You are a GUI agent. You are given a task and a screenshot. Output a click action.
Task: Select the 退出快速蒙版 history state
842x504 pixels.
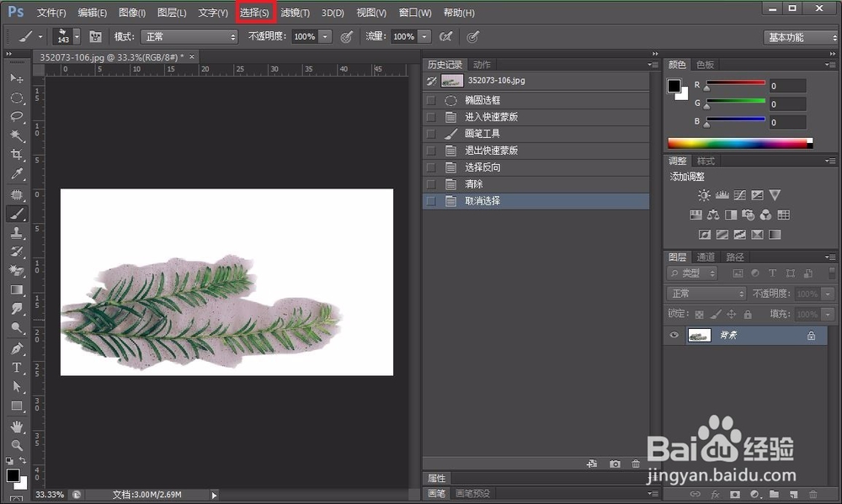(x=536, y=151)
